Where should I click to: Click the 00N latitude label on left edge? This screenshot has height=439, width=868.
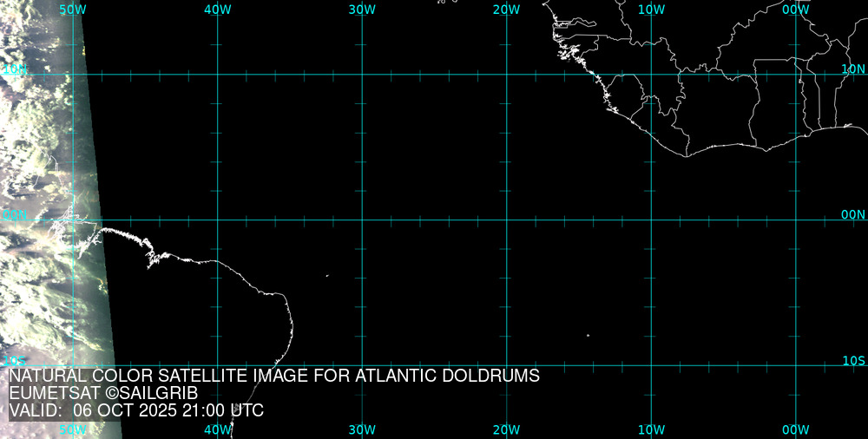15,214
